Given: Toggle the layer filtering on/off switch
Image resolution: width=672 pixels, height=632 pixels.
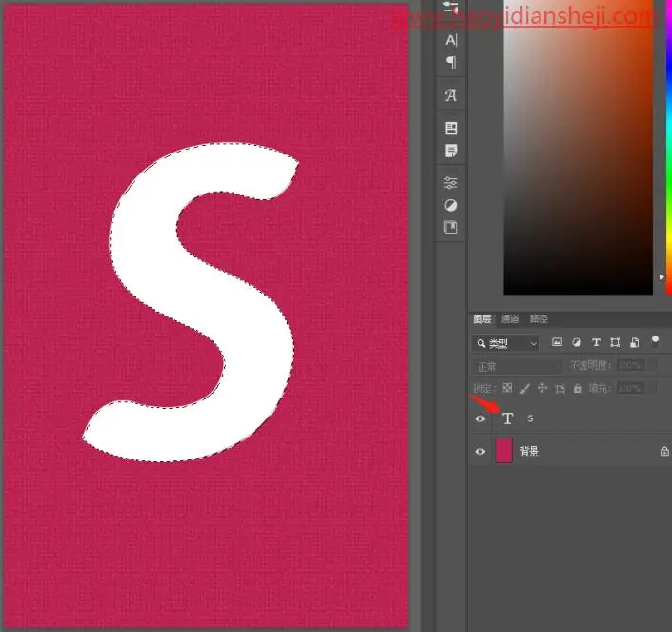Looking at the screenshot, I should 655,341.
